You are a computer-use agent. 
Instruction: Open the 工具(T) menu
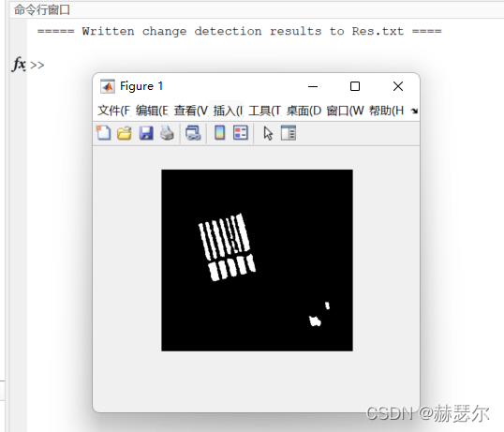265,111
